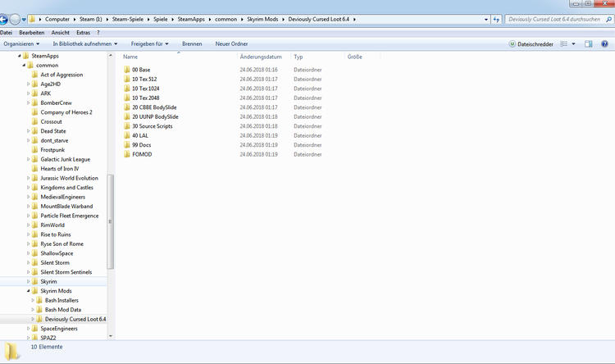615x364 pixels.
Task: Select 'Act of Aggression' in the tree
Action: (61, 75)
